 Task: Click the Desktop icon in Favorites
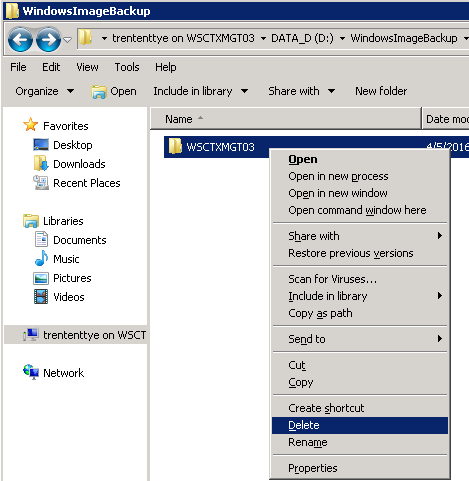click(41, 145)
